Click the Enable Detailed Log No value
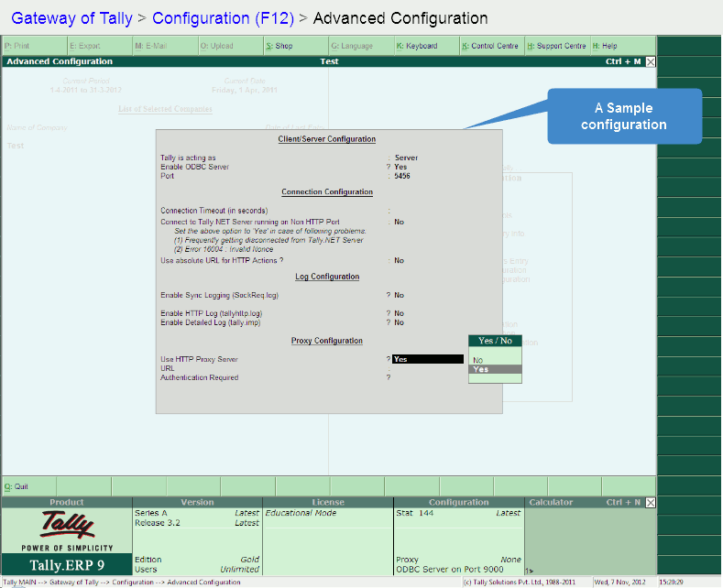This screenshot has width=723, height=588. point(399,322)
